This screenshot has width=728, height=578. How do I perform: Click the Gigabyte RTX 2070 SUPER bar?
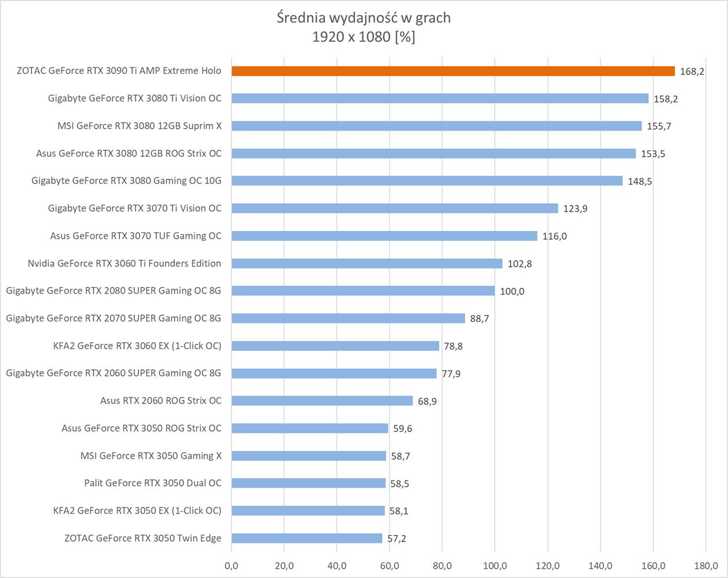pos(348,318)
